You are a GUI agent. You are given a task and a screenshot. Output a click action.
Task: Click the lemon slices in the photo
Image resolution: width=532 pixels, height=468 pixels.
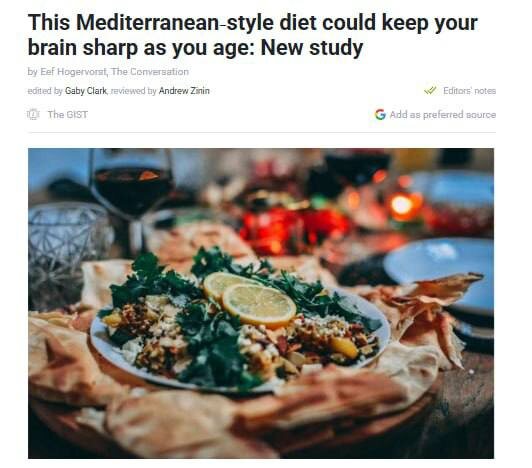[250, 299]
